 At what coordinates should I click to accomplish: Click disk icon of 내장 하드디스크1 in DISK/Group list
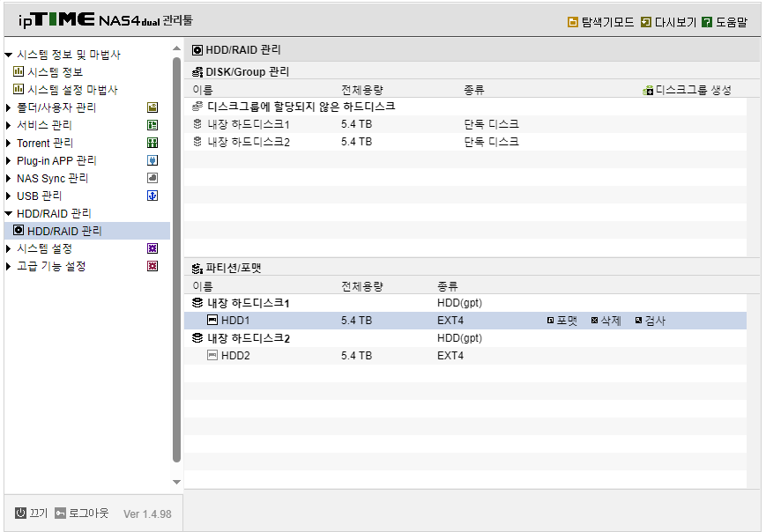[x=197, y=124]
